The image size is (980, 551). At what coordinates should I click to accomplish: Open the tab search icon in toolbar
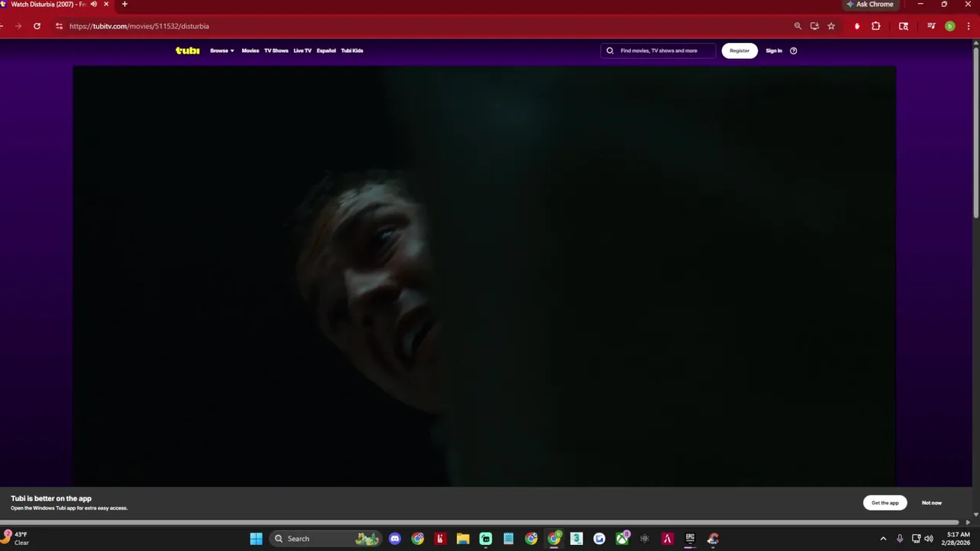(903, 26)
